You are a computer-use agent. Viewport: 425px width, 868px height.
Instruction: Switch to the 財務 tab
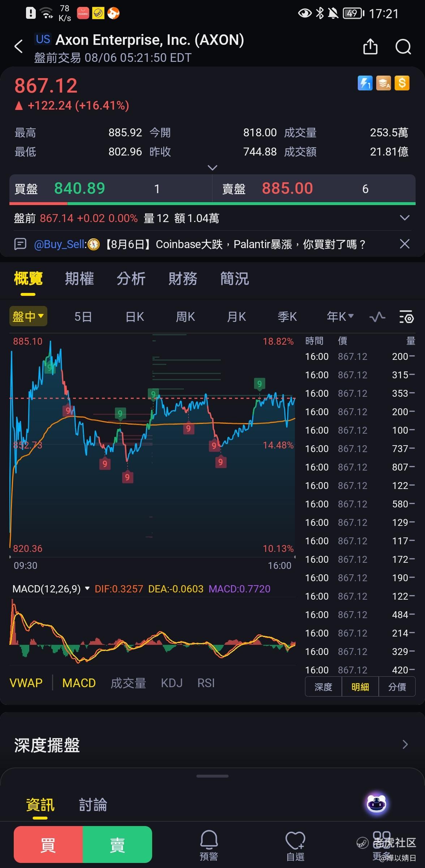183,279
